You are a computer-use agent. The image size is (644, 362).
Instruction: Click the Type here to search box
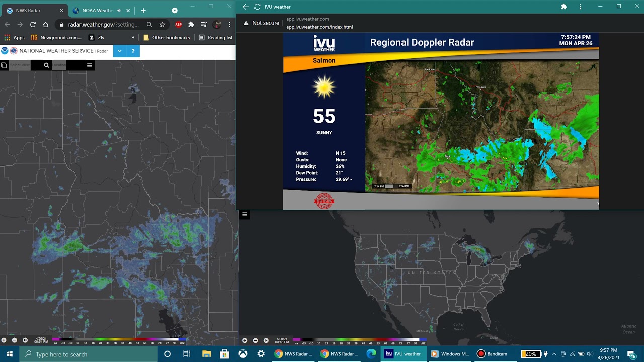coord(88,354)
